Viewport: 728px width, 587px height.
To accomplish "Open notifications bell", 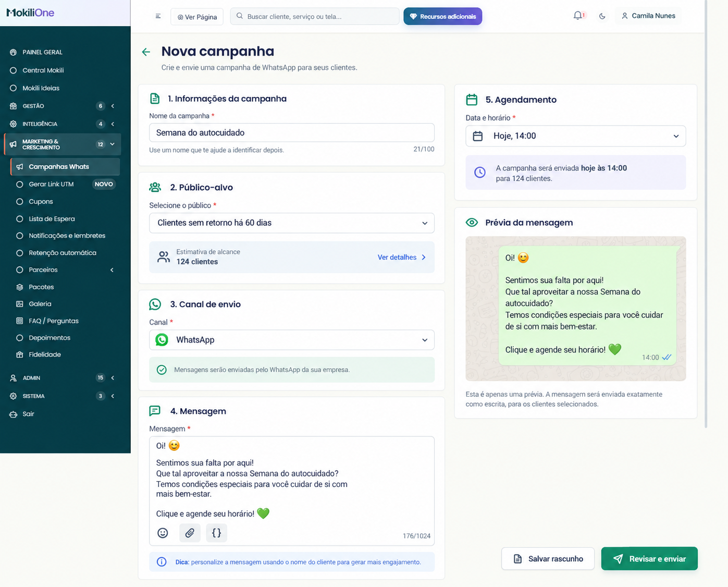I will point(578,16).
